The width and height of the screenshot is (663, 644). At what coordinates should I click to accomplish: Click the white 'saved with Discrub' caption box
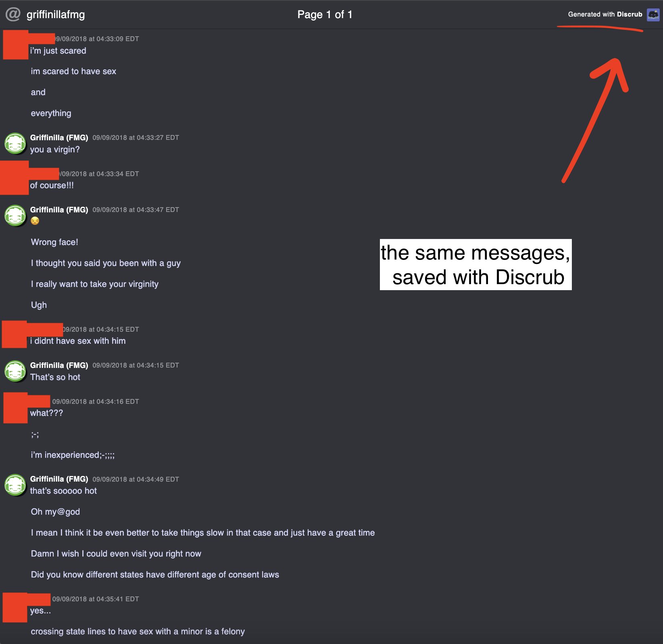(x=476, y=264)
